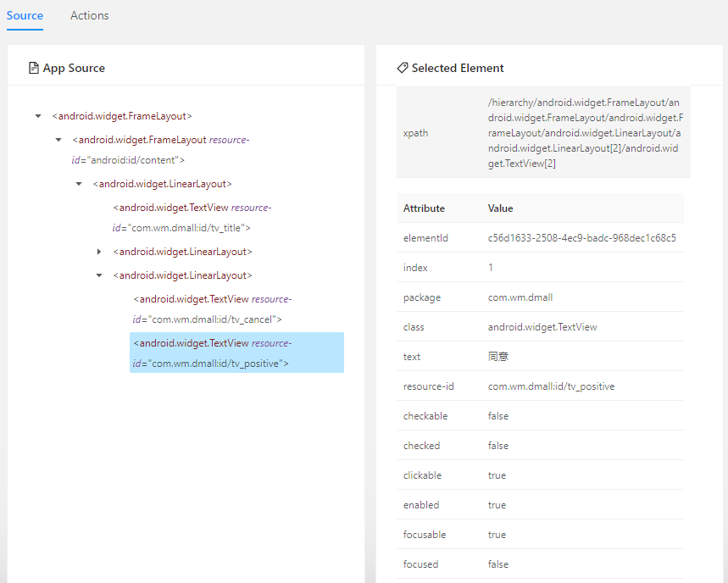
Task: Select the FrameLayout android:id/content row
Action: click(x=161, y=150)
